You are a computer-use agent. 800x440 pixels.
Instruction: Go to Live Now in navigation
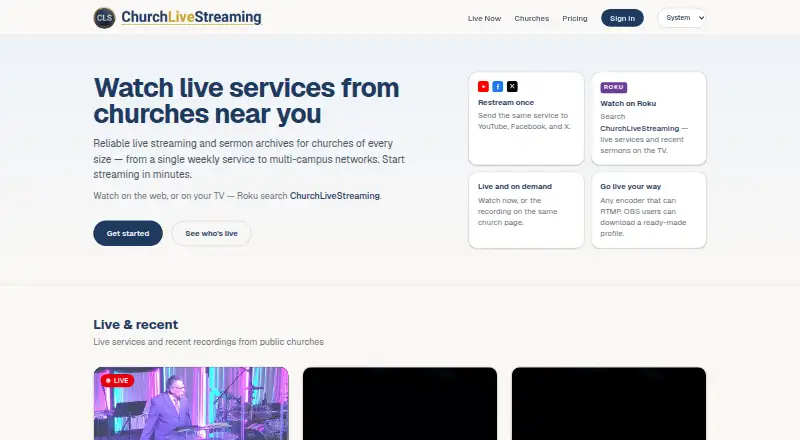(484, 18)
